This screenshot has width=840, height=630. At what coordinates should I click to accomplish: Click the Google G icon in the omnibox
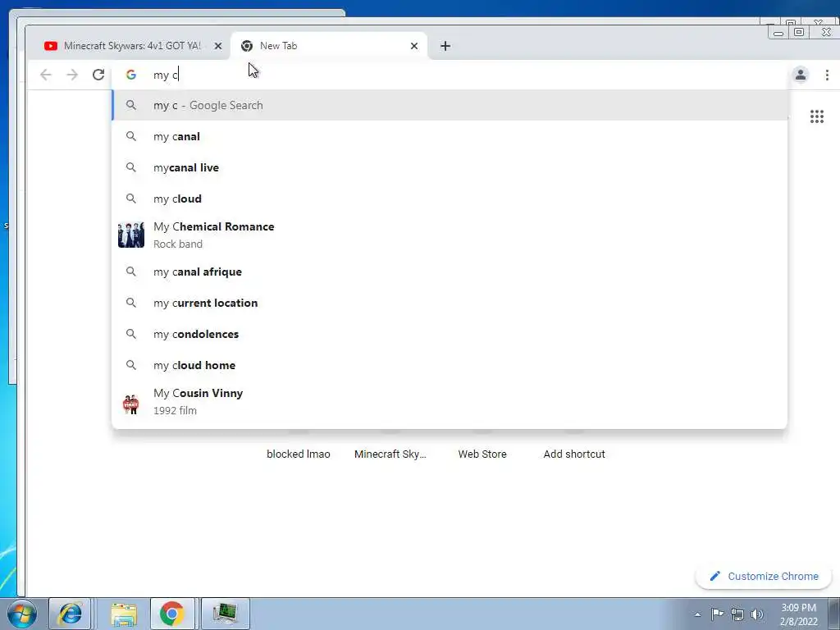point(131,75)
